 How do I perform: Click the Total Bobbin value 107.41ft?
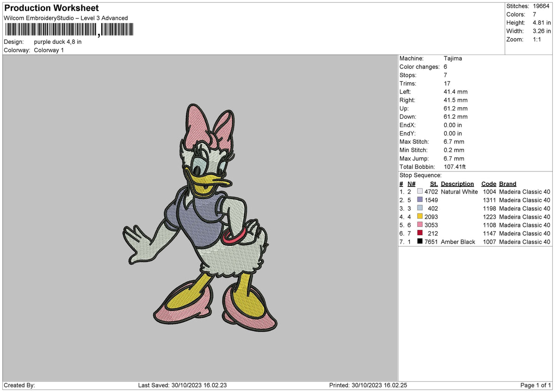tap(455, 166)
